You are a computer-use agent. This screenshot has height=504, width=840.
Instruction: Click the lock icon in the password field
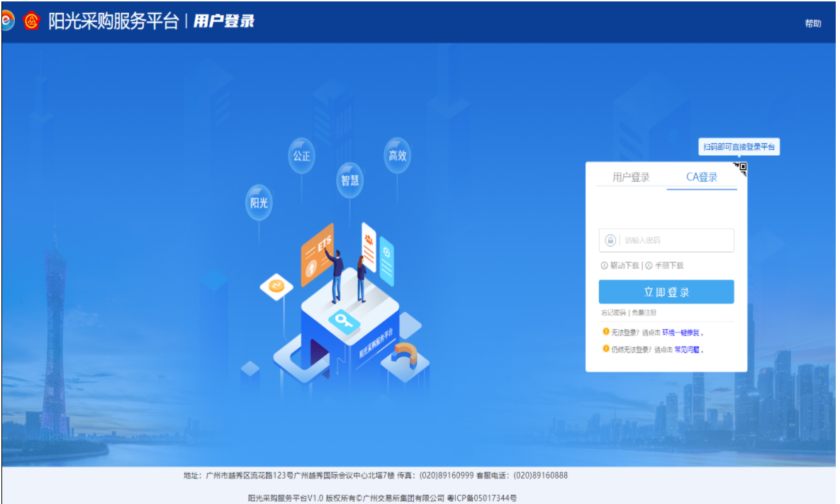pos(610,240)
